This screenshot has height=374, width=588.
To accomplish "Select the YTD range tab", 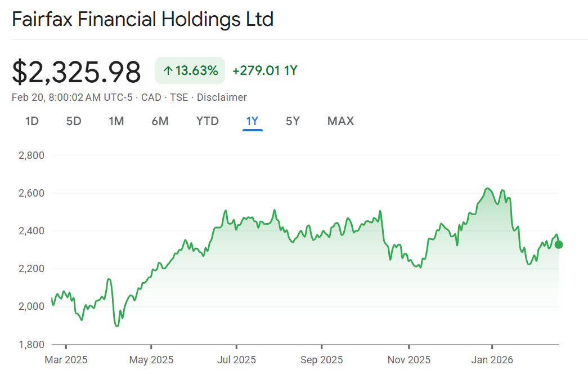I will tap(207, 121).
